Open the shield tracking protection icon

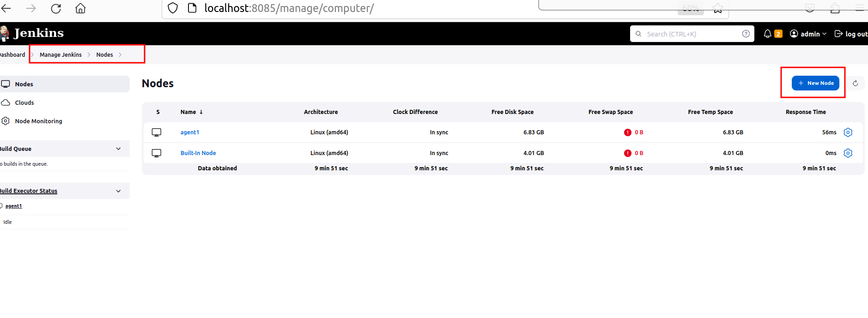pos(173,8)
